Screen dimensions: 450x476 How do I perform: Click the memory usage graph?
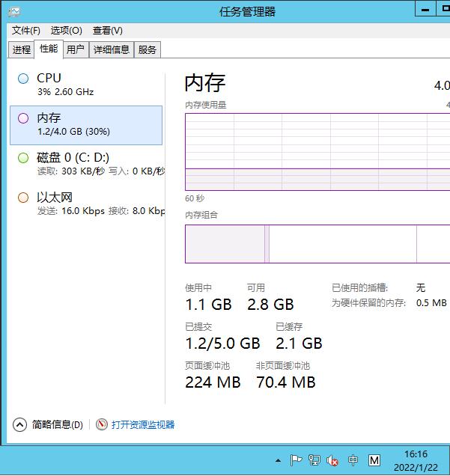pos(317,152)
